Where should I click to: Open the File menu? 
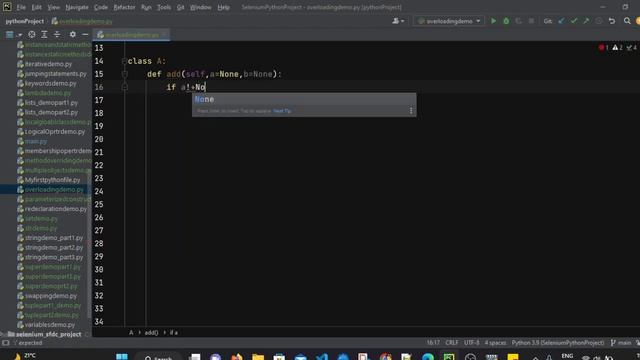point(21,7)
